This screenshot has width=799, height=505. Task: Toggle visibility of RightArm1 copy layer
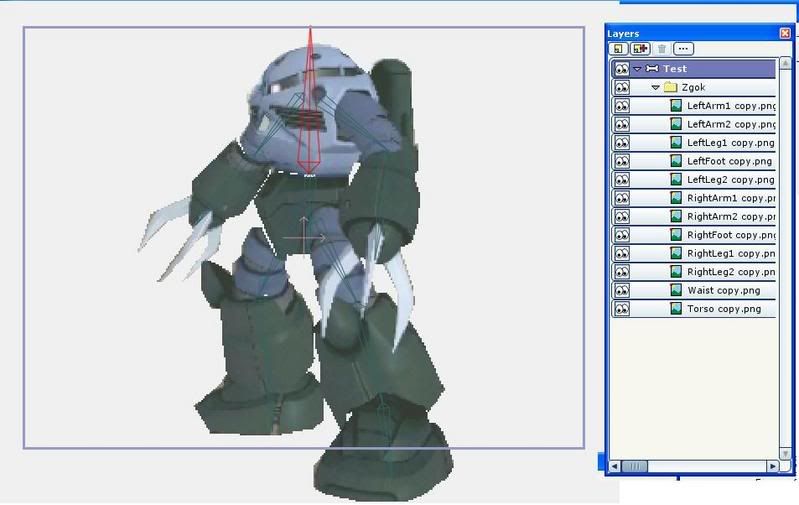click(621, 198)
